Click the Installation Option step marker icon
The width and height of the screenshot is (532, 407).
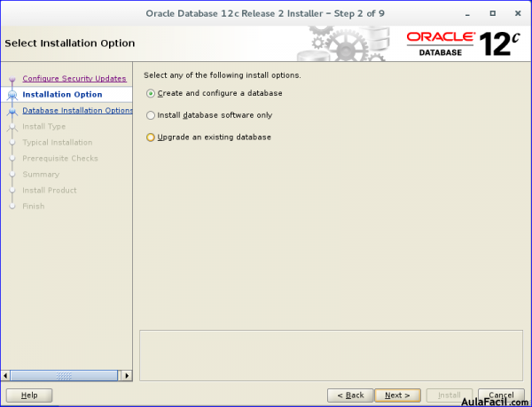[12, 95]
